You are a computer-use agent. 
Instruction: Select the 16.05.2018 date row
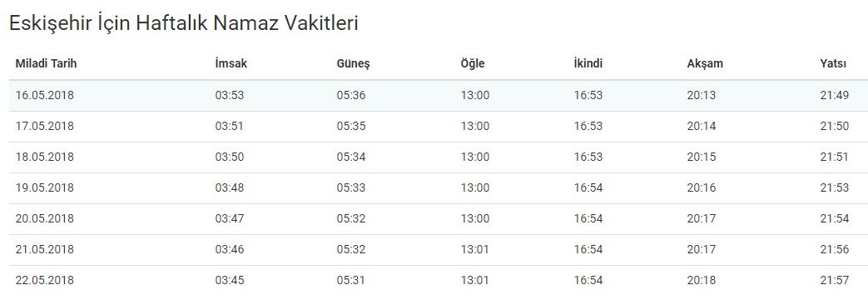coord(434,95)
